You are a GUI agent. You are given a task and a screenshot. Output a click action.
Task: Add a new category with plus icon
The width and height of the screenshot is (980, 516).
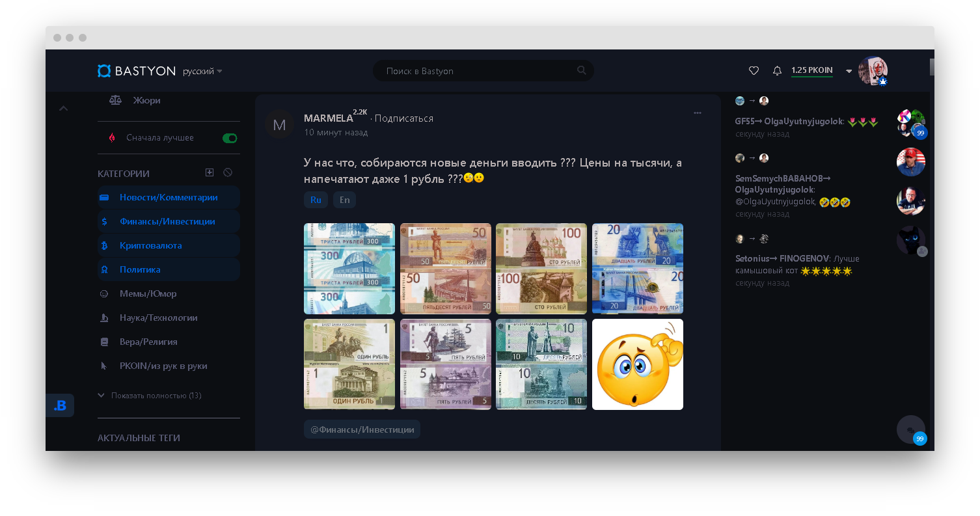point(210,172)
